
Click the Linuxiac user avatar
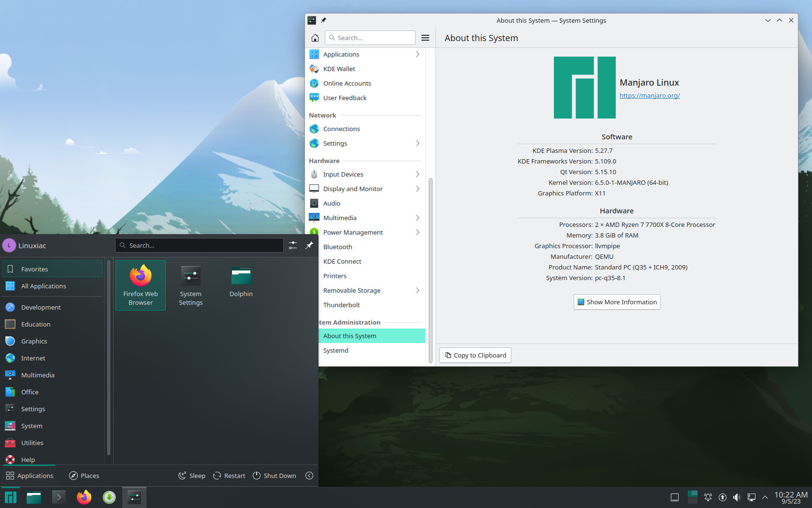point(9,245)
